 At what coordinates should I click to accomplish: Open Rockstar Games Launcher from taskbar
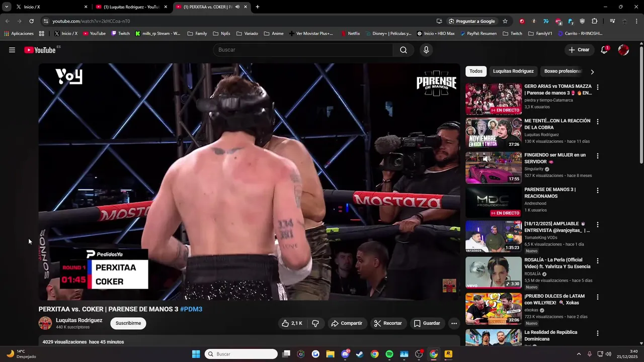click(448, 354)
